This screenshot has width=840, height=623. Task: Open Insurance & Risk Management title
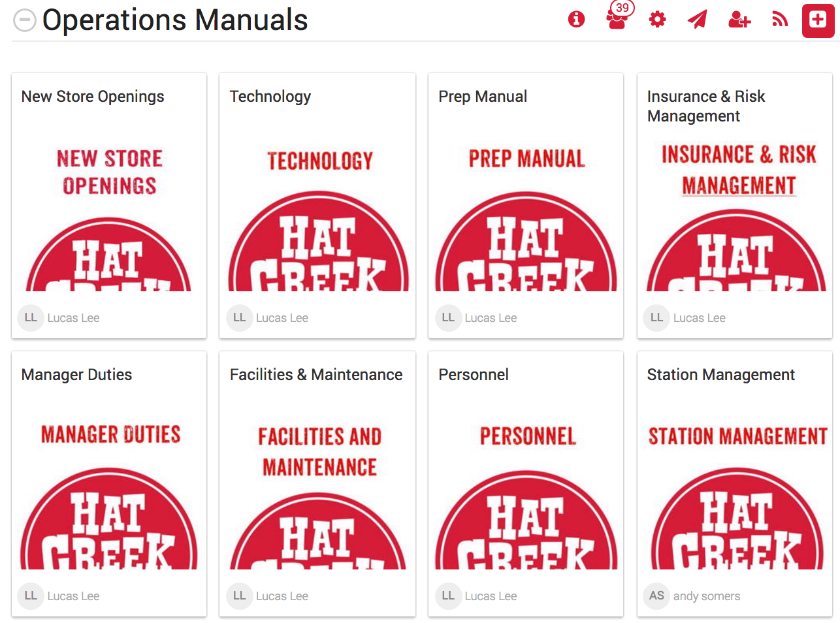(706, 106)
